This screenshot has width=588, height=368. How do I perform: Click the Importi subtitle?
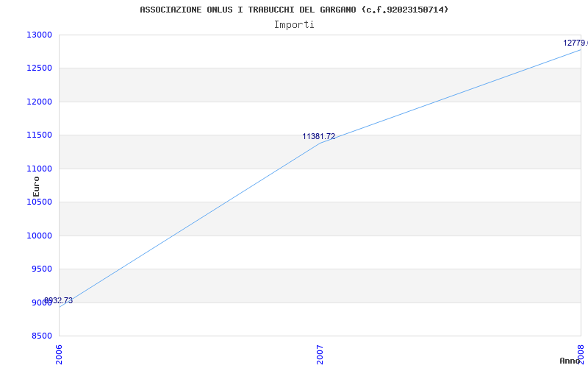tap(294, 25)
